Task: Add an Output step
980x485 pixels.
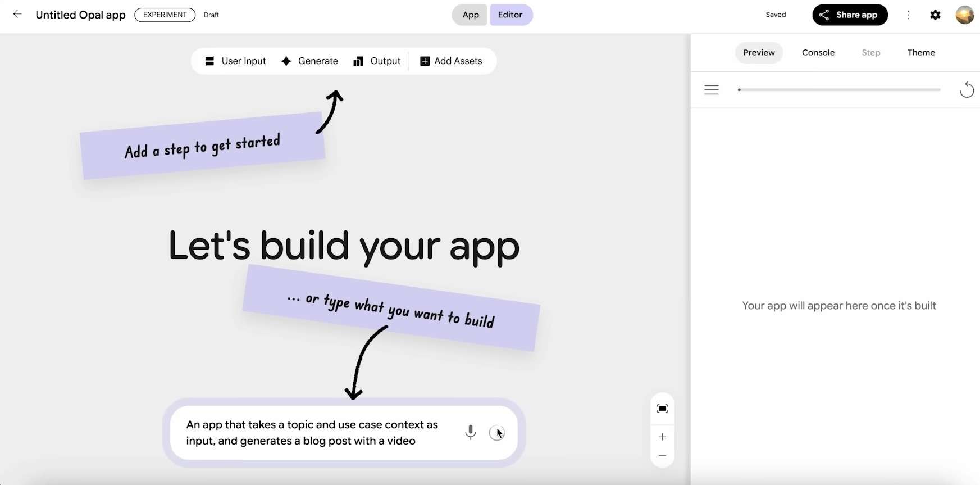Action: pyautogui.click(x=377, y=61)
